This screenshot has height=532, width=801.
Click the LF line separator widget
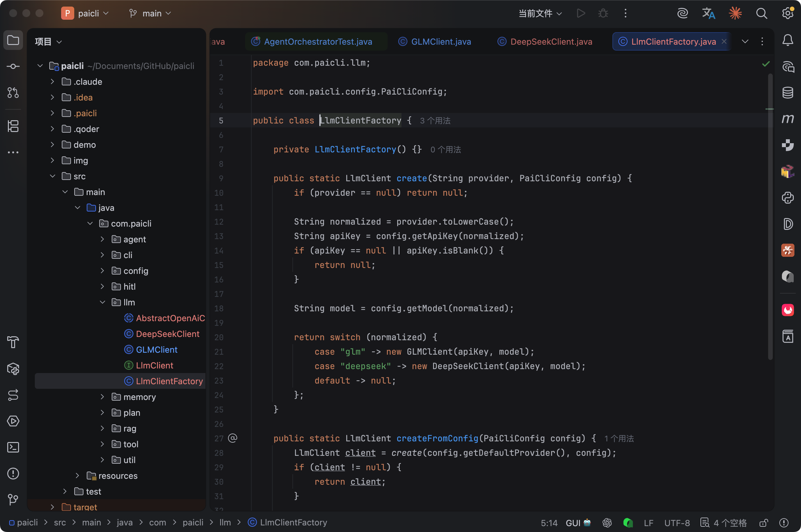tap(648, 523)
